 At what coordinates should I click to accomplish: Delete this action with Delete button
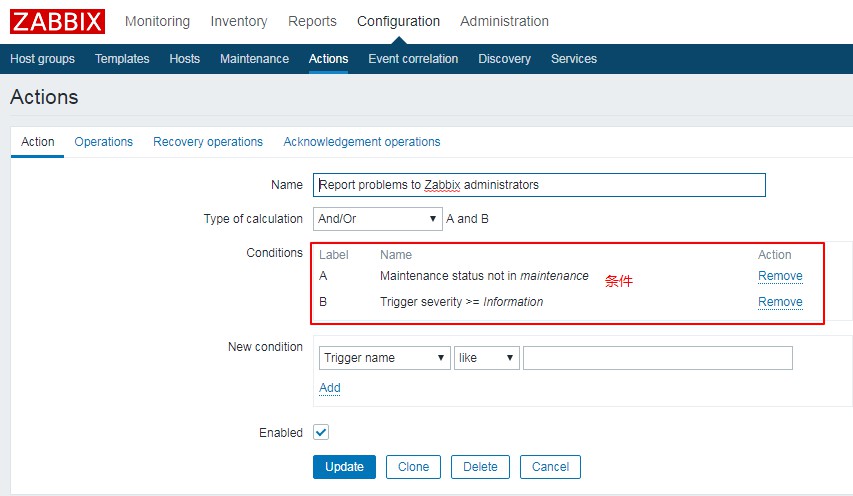(x=480, y=467)
